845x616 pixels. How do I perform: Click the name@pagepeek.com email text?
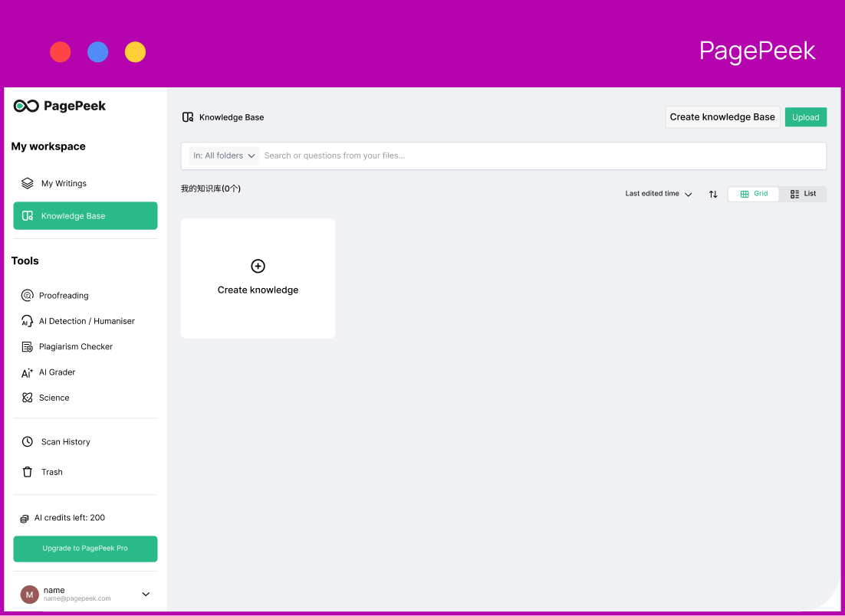coord(77,599)
